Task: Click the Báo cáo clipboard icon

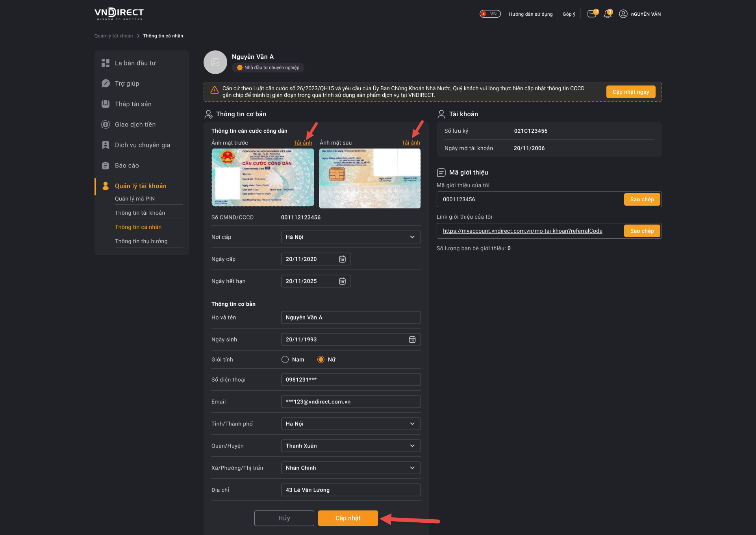Action: pyautogui.click(x=106, y=165)
